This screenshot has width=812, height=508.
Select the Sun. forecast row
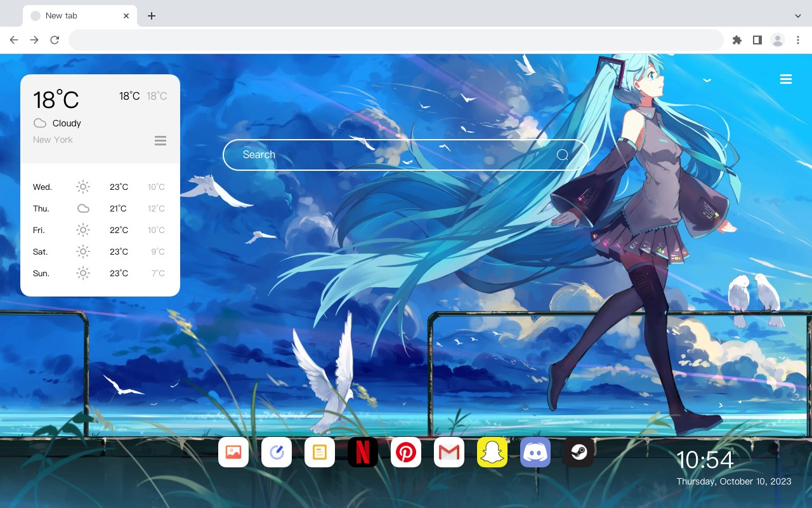coord(100,273)
